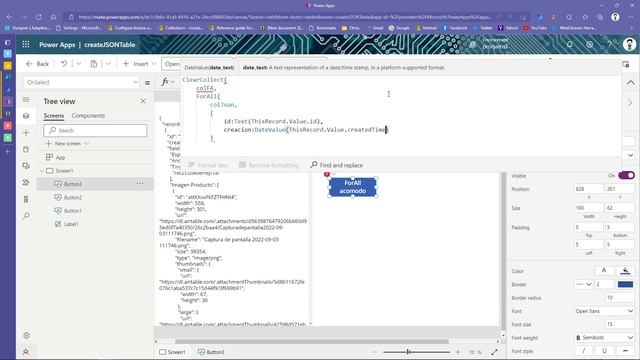This screenshot has height=360, width=640.
Task: Open the Data sources pane icon
Action: [x=26, y=149]
